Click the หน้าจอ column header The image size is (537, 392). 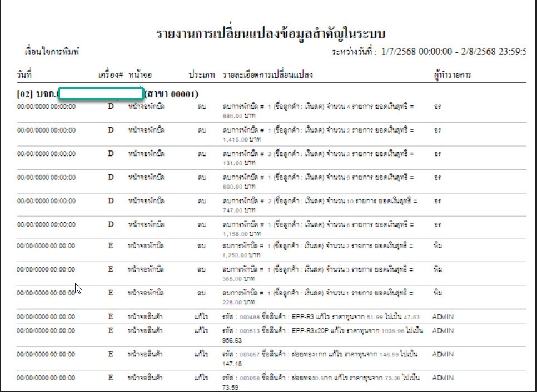(x=140, y=74)
